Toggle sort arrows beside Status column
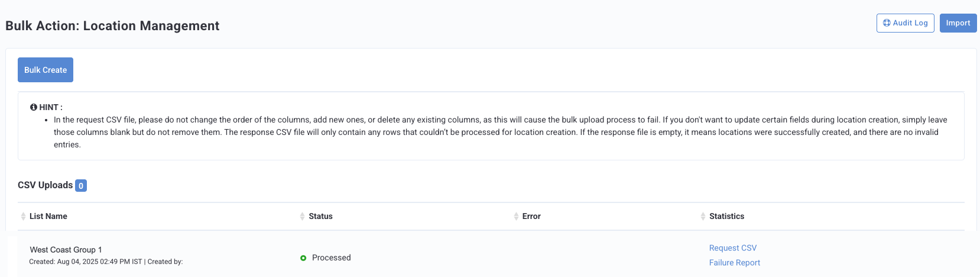 303,217
